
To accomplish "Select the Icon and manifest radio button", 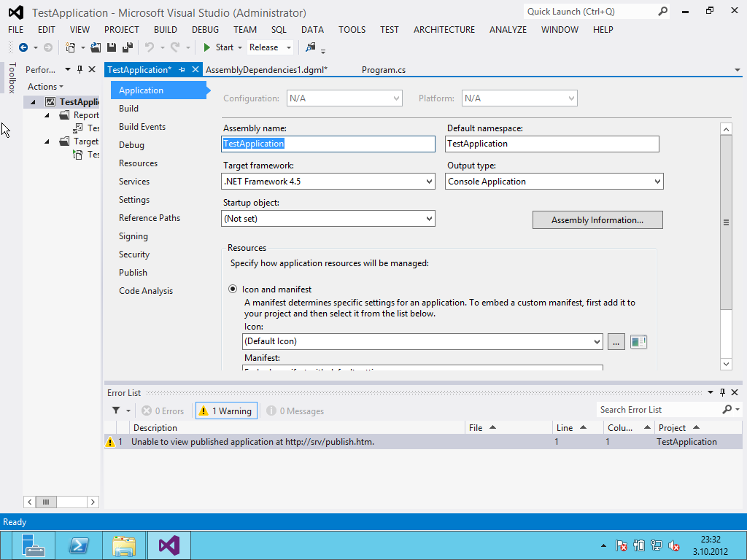I will tap(233, 289).
